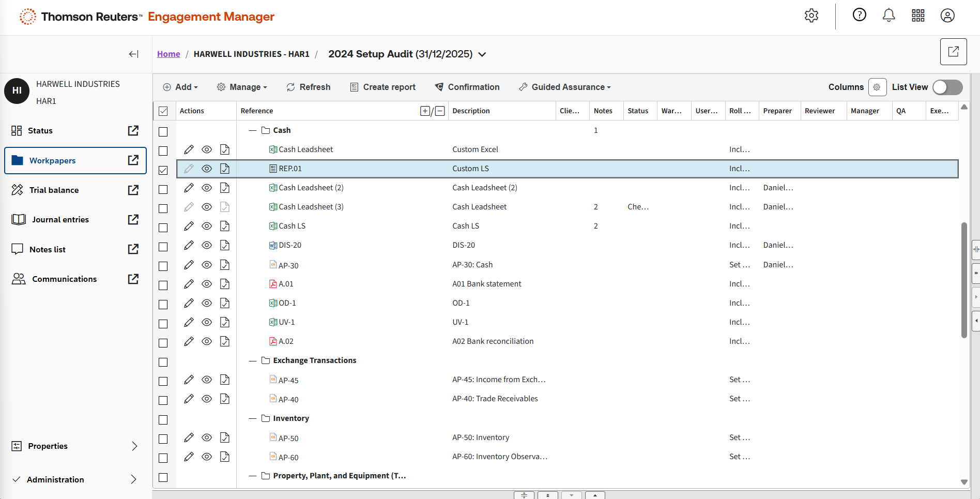Viewport: 980px width, 499px height.
Task: Open the Add dropdown menu
Action: (x=180, y=87)
